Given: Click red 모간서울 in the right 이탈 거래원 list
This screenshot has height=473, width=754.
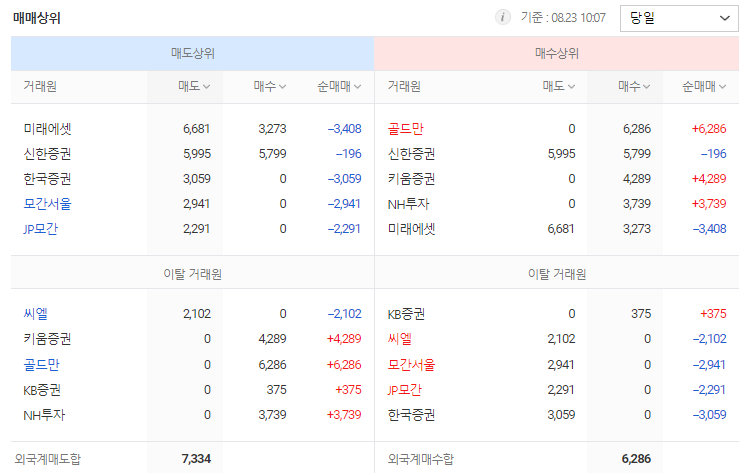Looking at the screenshot, I should (411, 365).
